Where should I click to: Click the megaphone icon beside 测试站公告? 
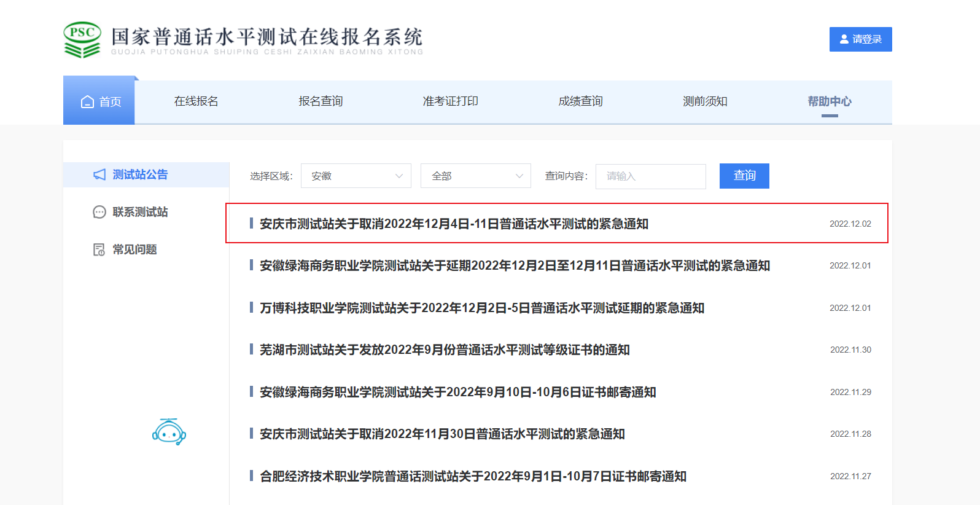pos(99,175)
